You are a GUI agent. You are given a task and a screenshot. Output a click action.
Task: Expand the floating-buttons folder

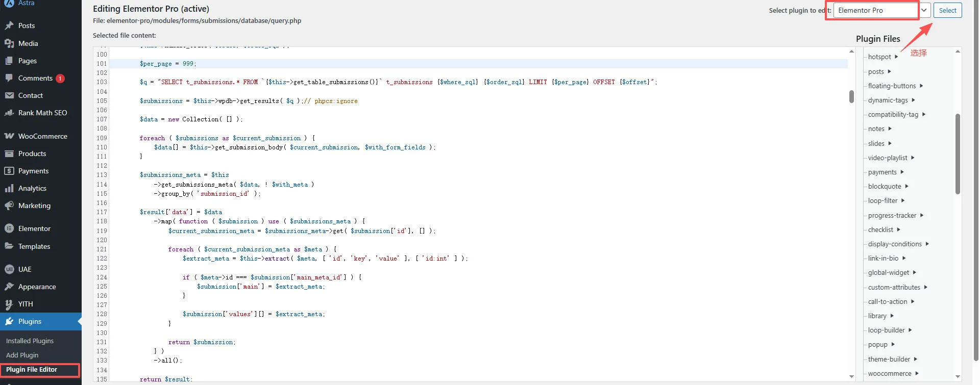pyautogui.click(x=895, y=86)
